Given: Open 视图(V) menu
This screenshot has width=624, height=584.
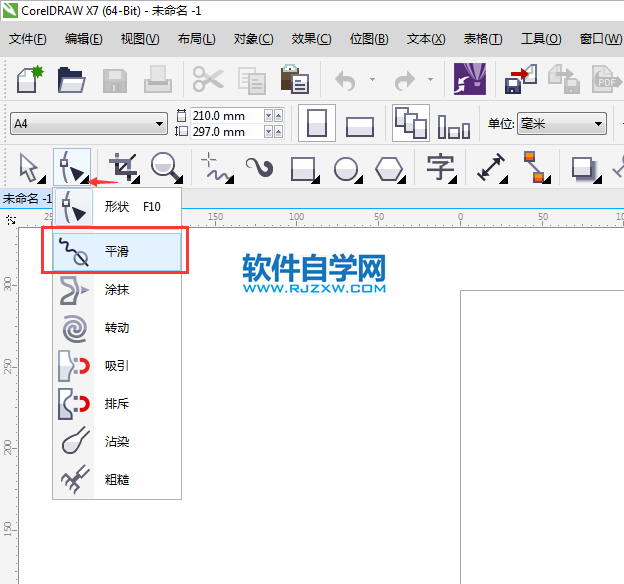Looking at the screenshot, I should [140, 39].
